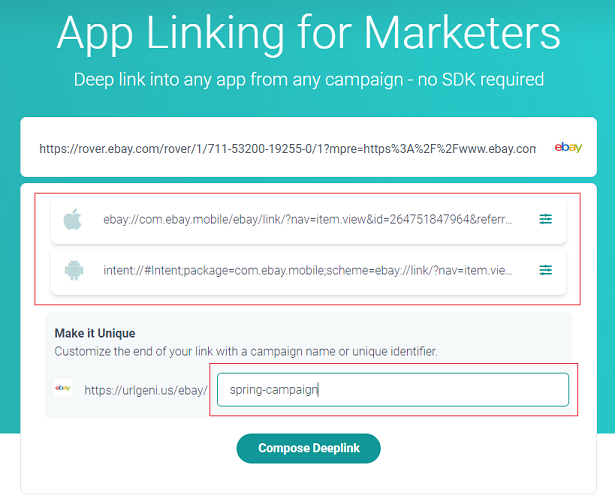Screen dimensions: 615x501
Task: Click into the spring-campaign text box
Action: pyautogui.click(x=393, y=390)
